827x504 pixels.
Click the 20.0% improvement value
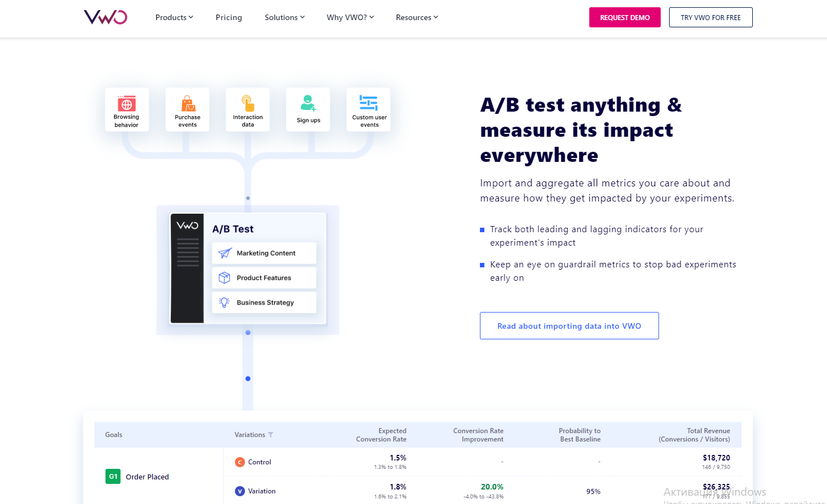tap(492, 487)
